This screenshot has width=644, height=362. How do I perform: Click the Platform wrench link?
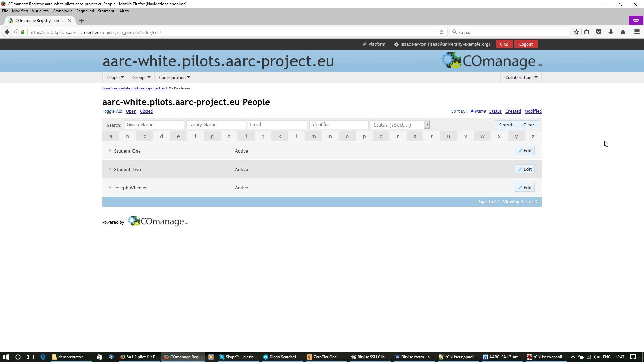point(374,44)
